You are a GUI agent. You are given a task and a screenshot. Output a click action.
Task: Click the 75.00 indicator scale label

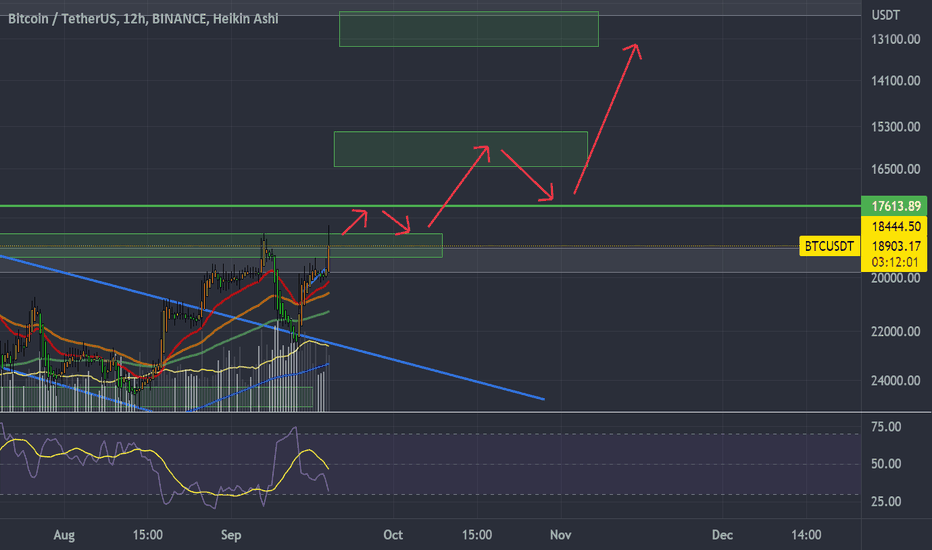886,427
